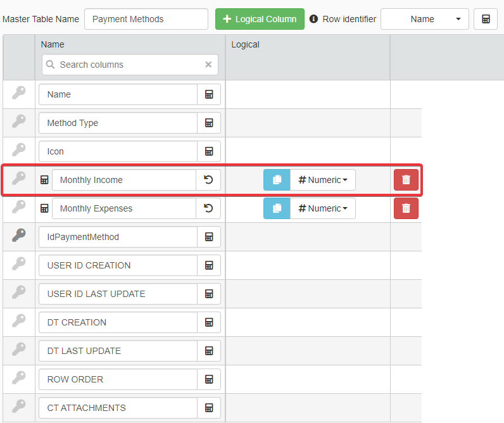504x423 pixels.
Task: Copy the Monthly Income column
Action: (277, 180)
